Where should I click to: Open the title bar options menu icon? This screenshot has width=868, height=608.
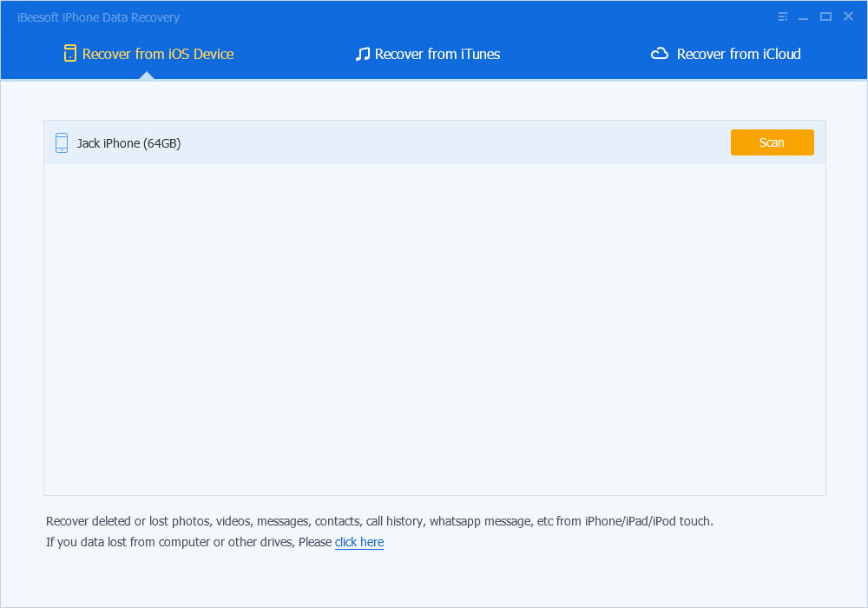[783, 17]
